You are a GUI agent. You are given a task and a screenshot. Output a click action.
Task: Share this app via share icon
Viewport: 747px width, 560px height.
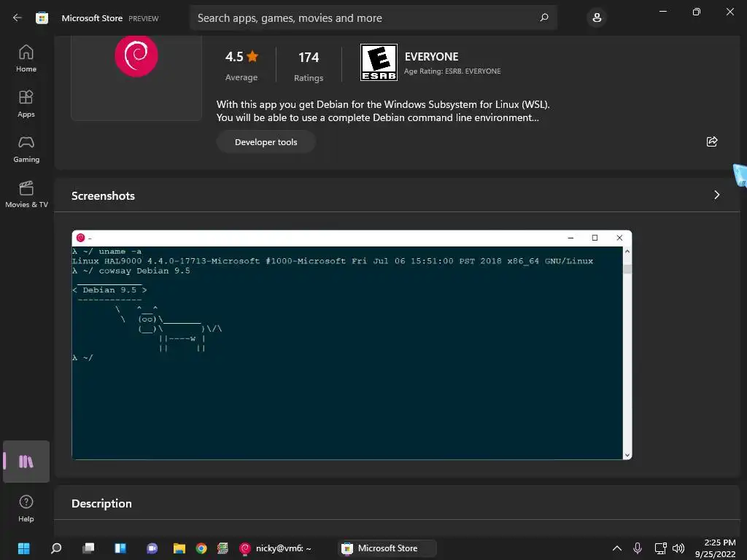click(x=712, y=141)
